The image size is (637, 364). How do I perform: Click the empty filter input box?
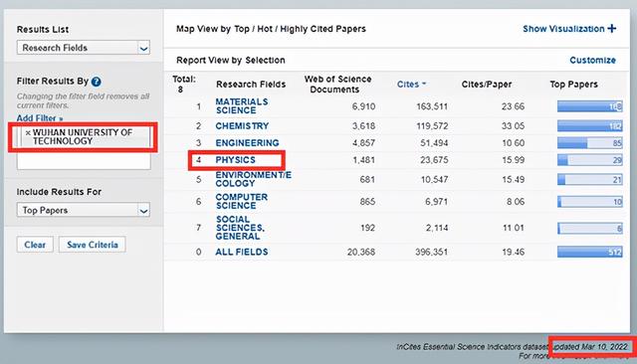click(x=84, y=161)
